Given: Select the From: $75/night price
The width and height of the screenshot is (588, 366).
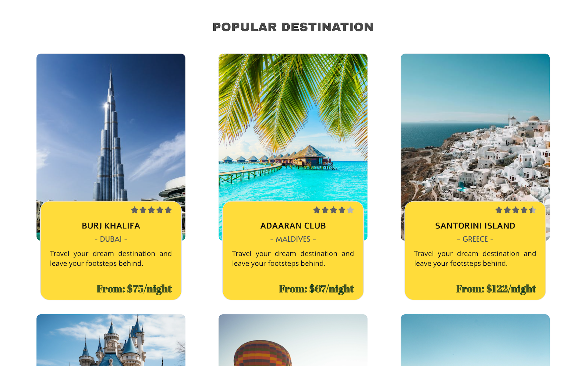Looking at the screenshot, I should 134,289.
